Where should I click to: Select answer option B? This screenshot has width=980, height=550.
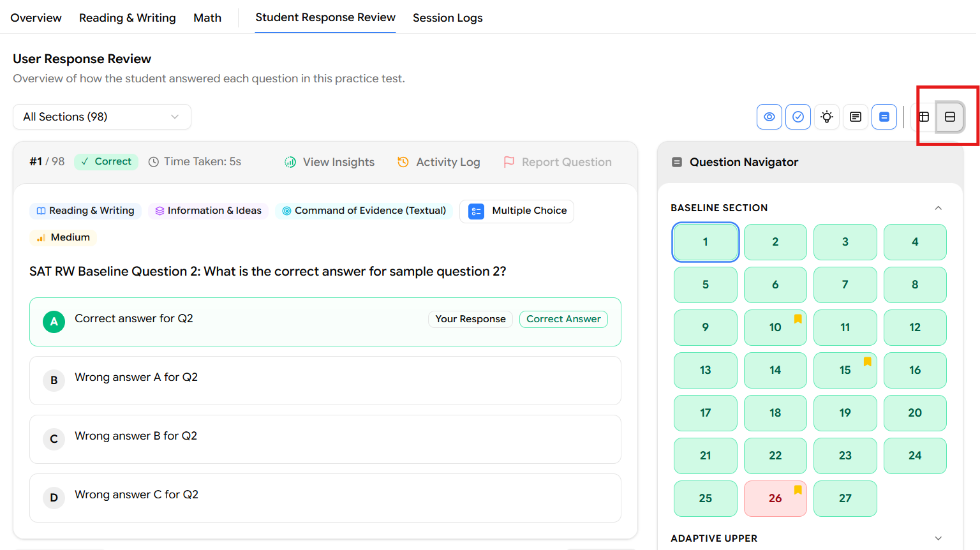[x=325, y=380]
